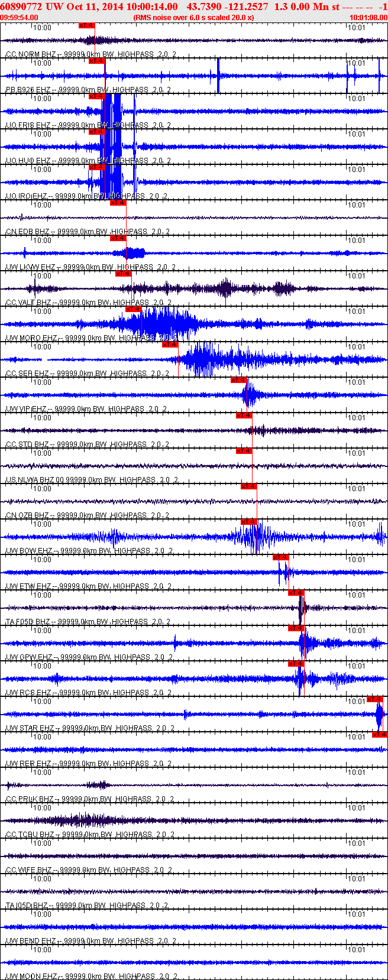Select the red pick flag on UW LKVW trace
The width and height of the screenshot is (388, 980).
click(x=118, y=238)
